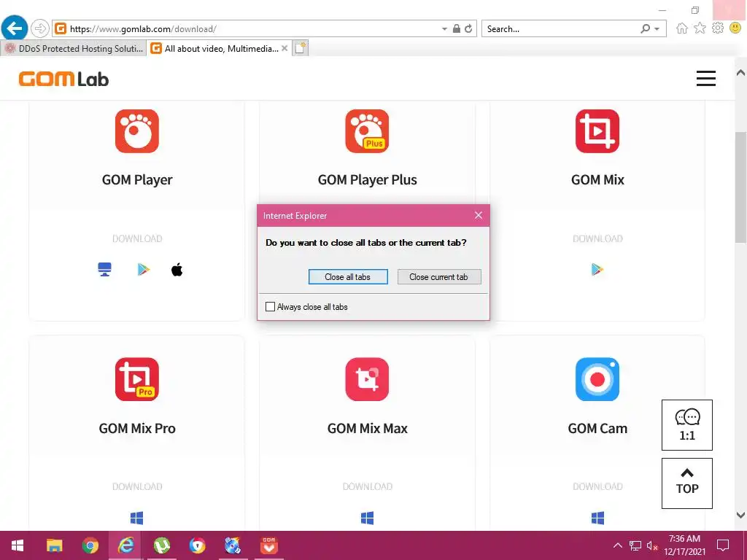Click the GOM Player Plus title text

pyautogui.click(x=368, y=179)
